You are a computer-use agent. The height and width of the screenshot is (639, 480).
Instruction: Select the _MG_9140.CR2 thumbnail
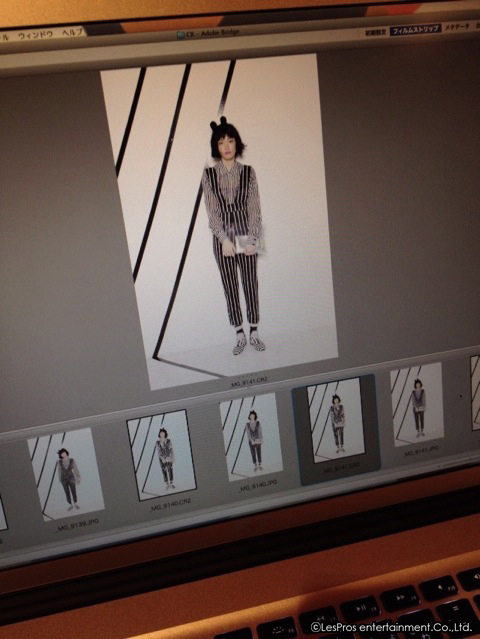[161, 455]
